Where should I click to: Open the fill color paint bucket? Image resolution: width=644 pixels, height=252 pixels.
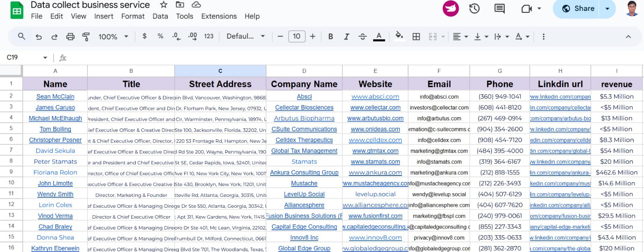tap(399, 36)
